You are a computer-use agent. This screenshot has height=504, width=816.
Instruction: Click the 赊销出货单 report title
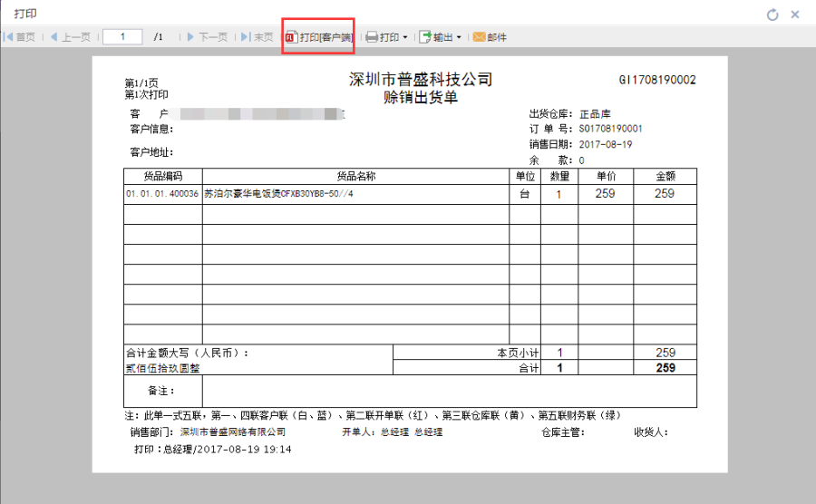[x=421, y=97]
